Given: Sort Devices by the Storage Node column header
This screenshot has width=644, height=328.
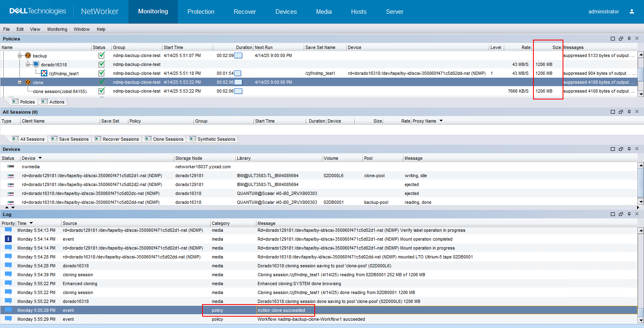Looking at the screenshot, I should [205, 158].
